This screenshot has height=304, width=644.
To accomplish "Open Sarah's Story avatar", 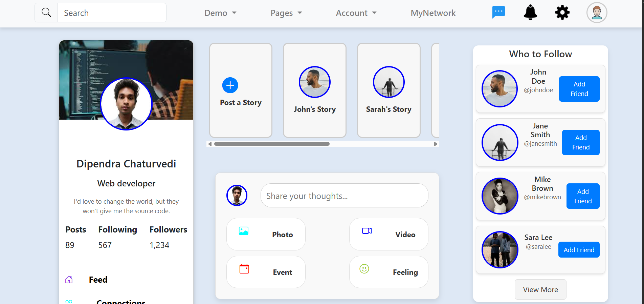I will (x=389, y=82).
